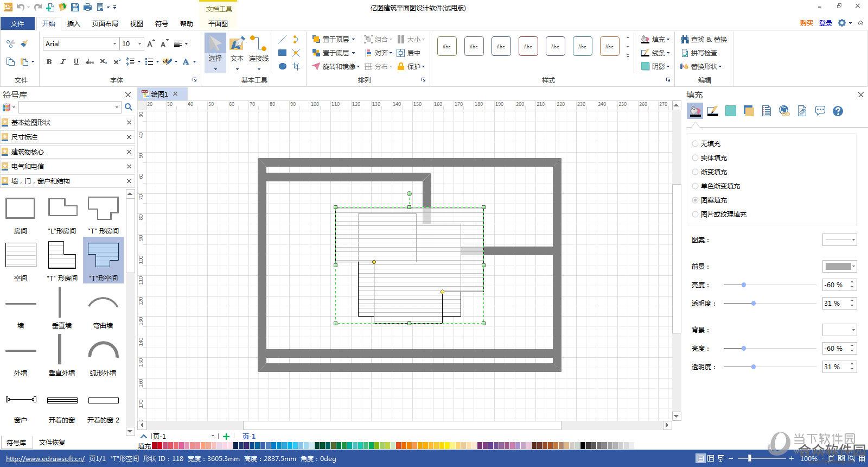This screenshot has height=467, width=868.
Task: Select the rectangle shape drawing tool
Action: (x=282, y=53)
